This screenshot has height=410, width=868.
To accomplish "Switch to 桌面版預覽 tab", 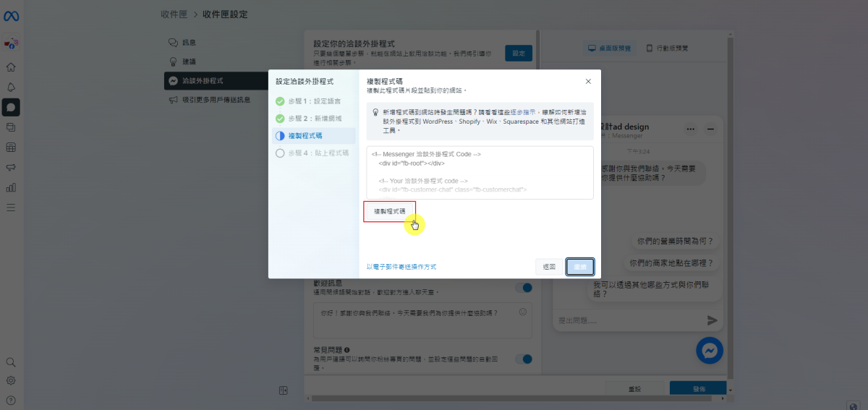I will 609,48.
